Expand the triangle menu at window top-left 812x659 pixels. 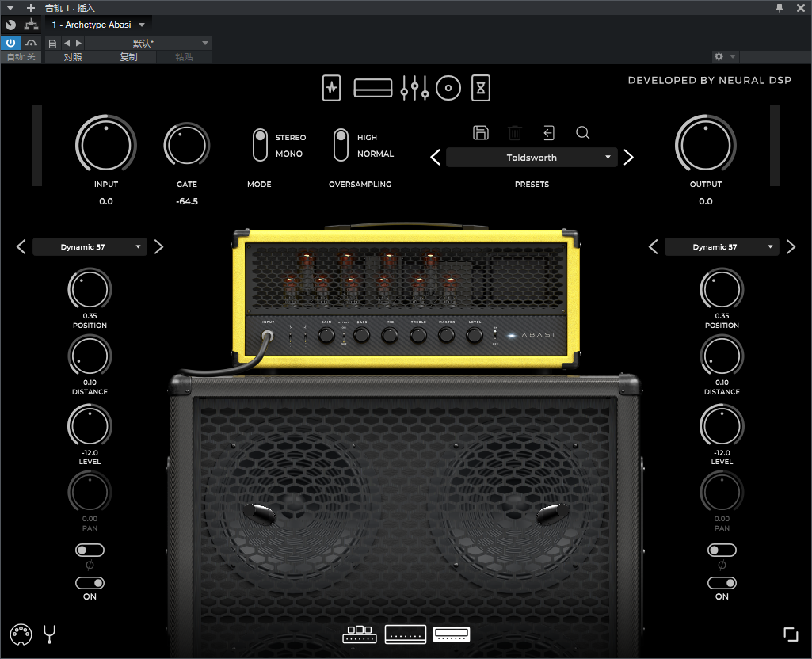click(10, 8)
